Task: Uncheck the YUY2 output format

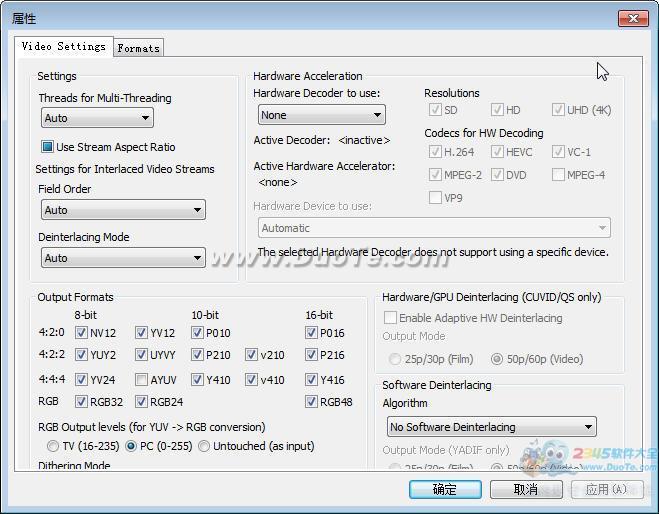Action: tap(81, 355)
